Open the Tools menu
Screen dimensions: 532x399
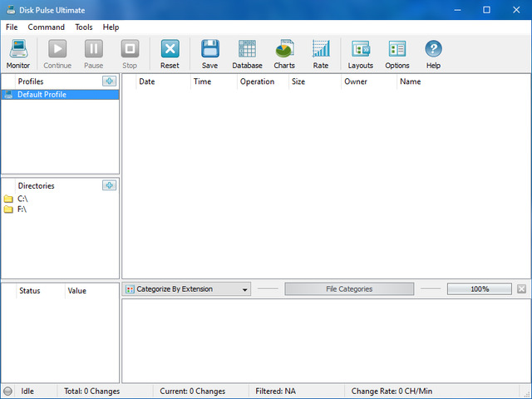coord(84,27)
